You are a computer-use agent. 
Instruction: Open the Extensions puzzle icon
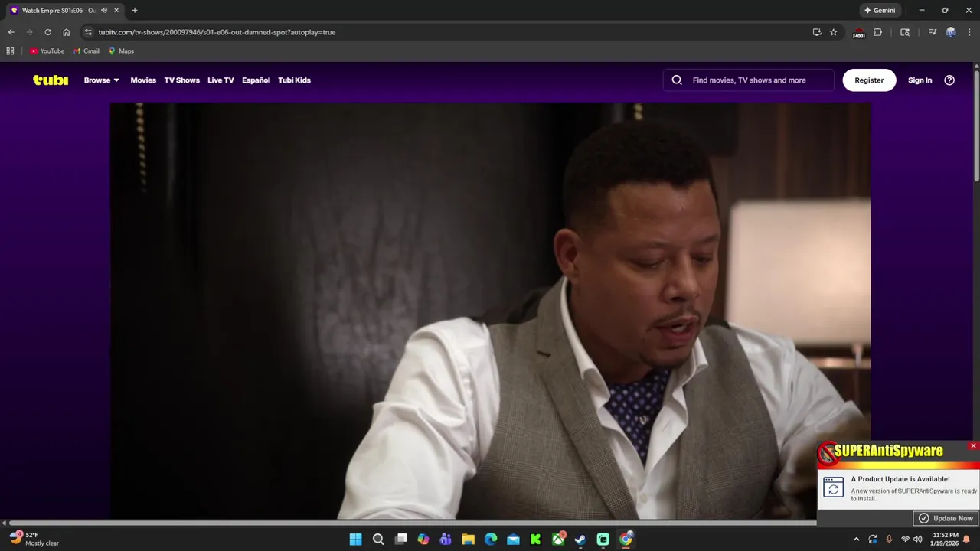pyautogui.click(x=878, y=32)
